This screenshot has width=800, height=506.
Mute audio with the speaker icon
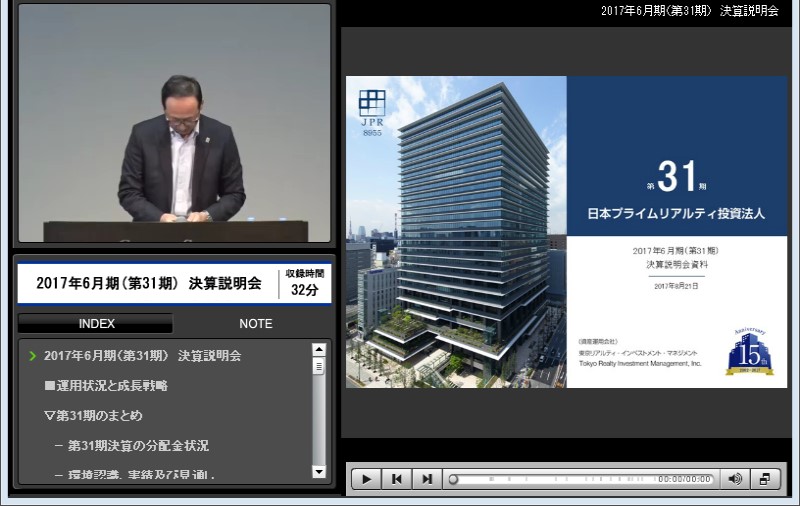point(735,479)
